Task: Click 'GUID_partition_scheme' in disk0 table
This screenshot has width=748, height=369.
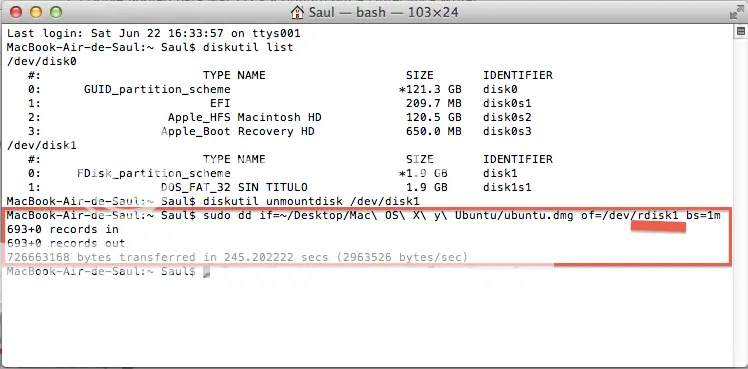Action: (157, 89)
